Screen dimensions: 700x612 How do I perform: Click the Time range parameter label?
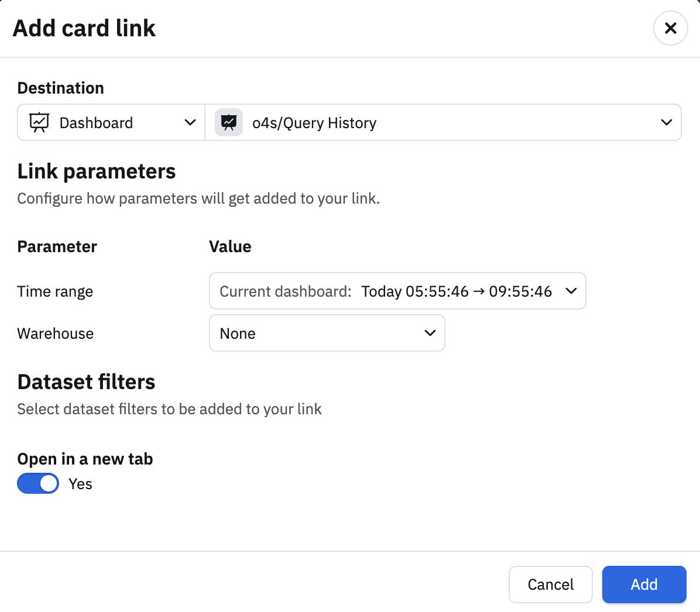tap(56, 291)
